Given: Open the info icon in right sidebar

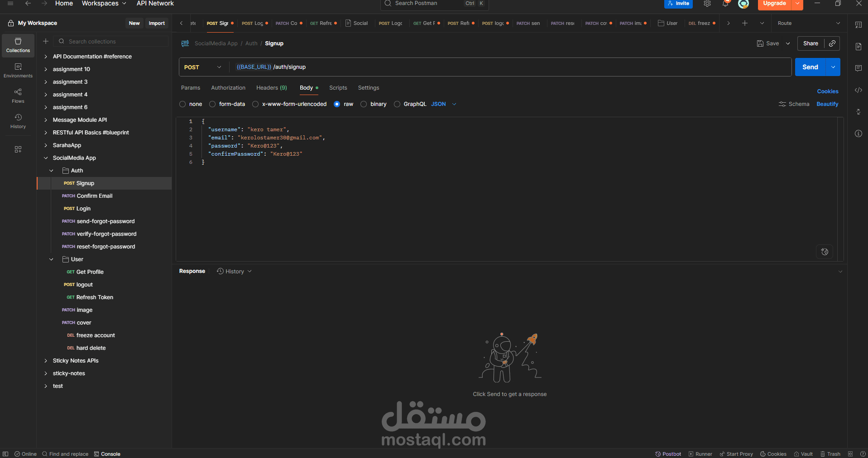Looking at the screenshot, I should (x=858, y=134).
